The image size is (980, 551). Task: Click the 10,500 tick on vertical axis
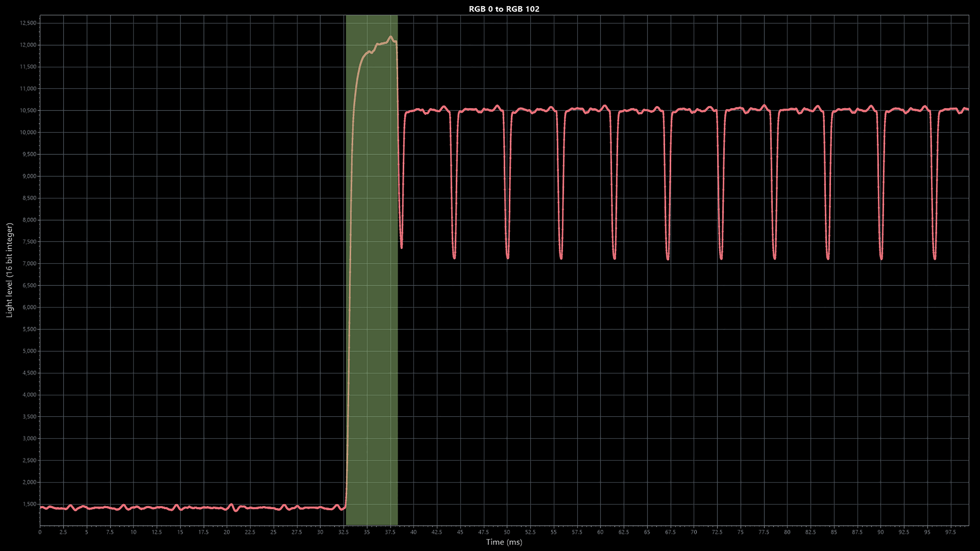tap(28, 111)
